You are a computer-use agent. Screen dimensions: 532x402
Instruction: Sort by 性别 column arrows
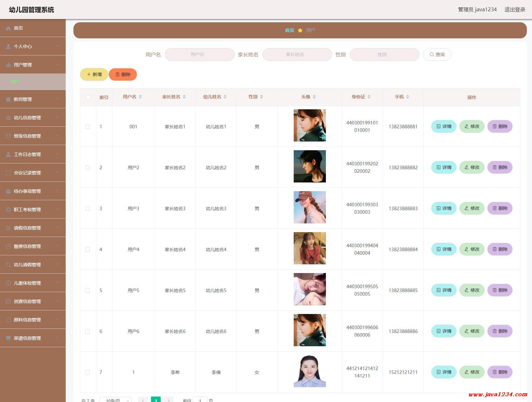[261, 97]
